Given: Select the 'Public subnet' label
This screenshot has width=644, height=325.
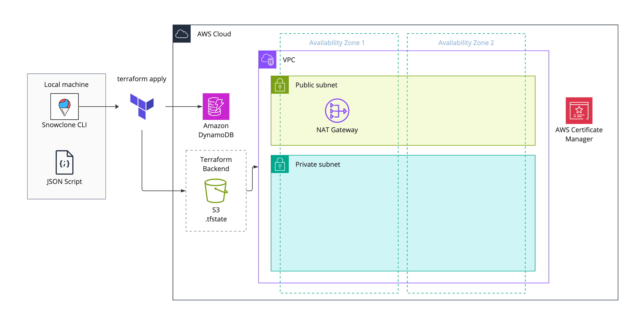Looking at the screenshot, I should [x=317, y=85].
